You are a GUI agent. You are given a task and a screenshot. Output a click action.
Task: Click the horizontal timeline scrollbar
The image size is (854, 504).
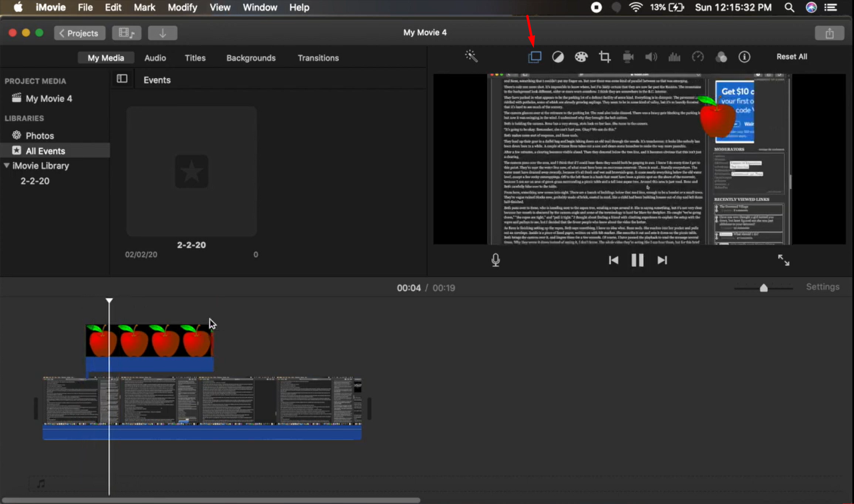pos(211,500)
